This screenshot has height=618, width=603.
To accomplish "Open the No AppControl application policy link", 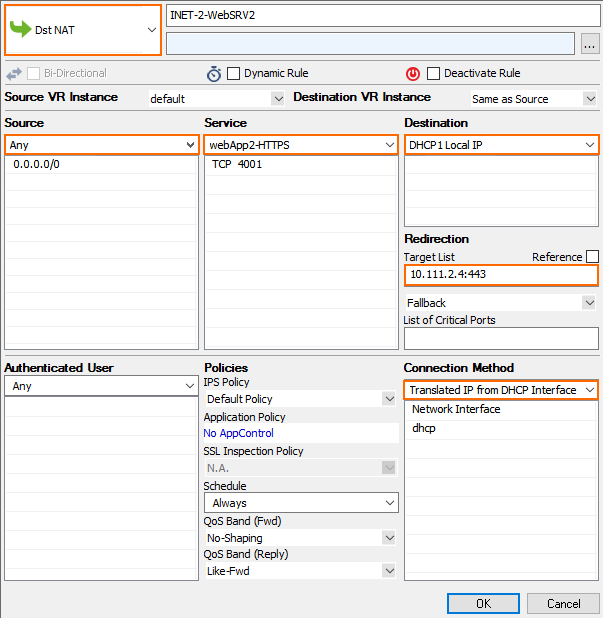I will pyautogui.click(x=238, y=433).
